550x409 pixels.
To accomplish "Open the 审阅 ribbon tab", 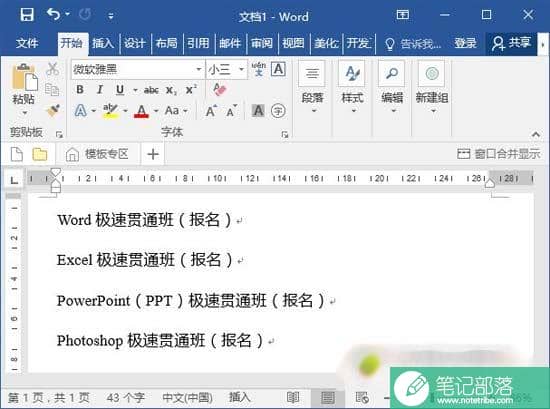I will tap(262, 43).
